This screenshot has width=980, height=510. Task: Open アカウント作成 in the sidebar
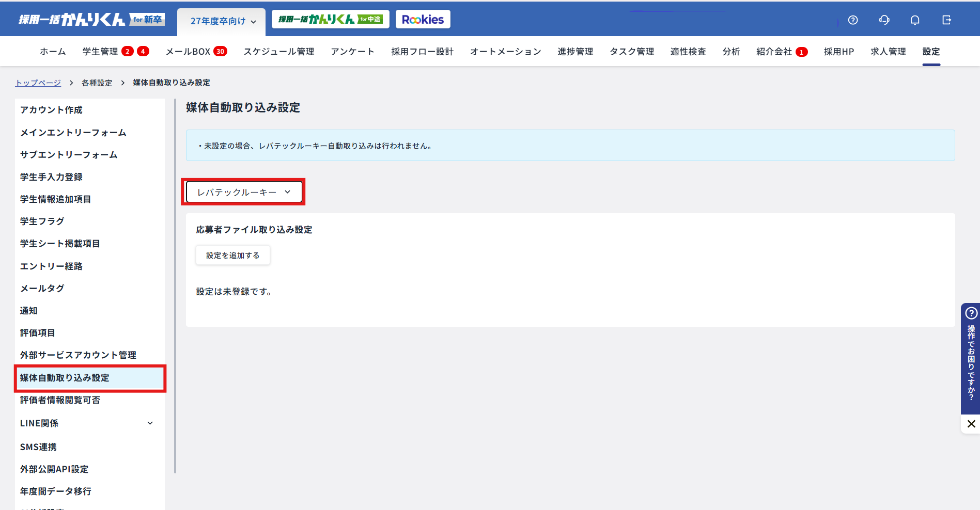[51, 110]
